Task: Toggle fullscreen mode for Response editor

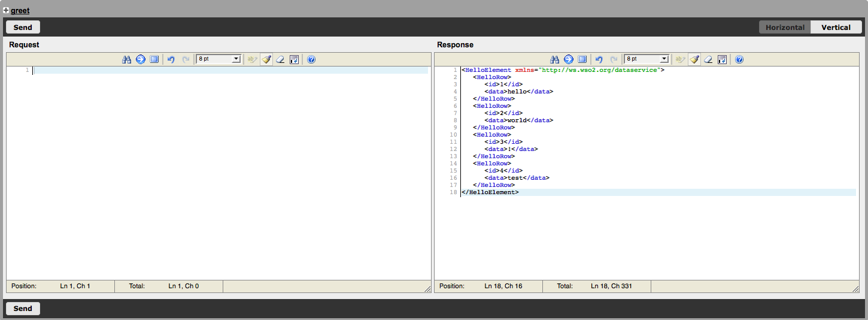Action: click(582, 59)
